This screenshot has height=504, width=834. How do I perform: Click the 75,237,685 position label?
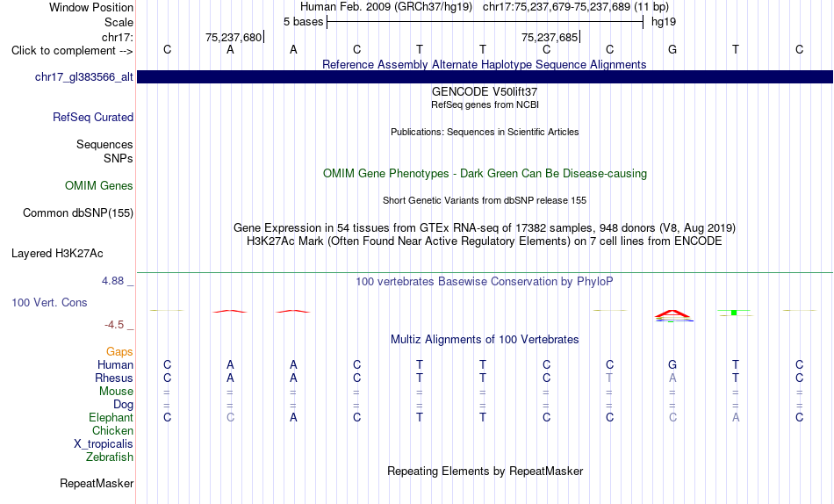coord(550,37)
